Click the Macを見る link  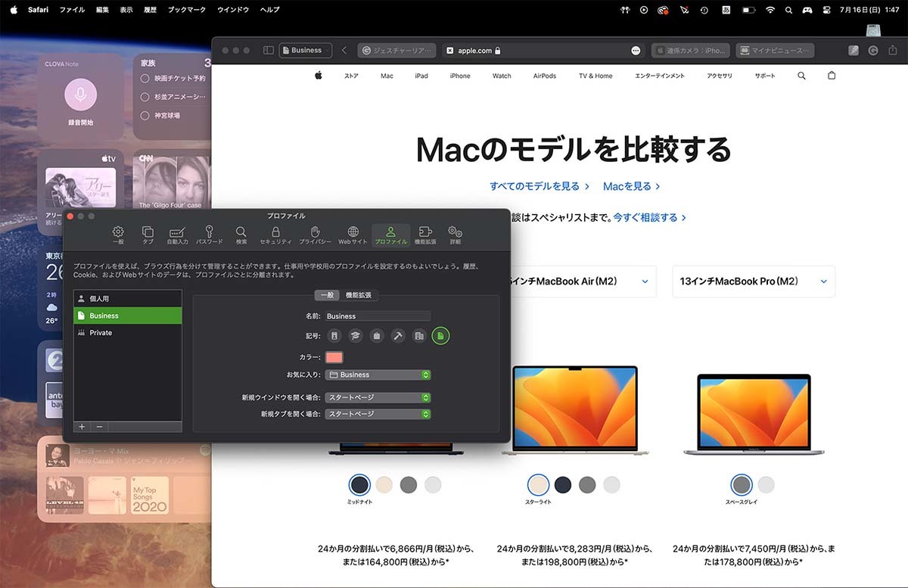tap(632, 186)
